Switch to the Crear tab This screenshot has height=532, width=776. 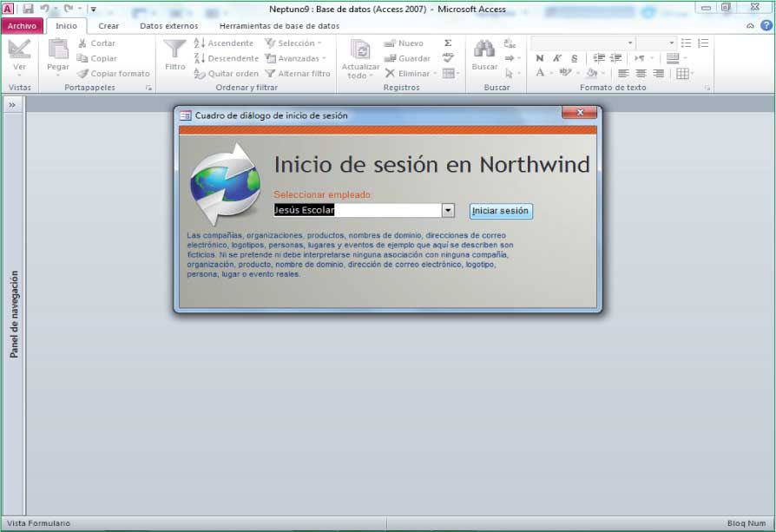click(109, 26)
